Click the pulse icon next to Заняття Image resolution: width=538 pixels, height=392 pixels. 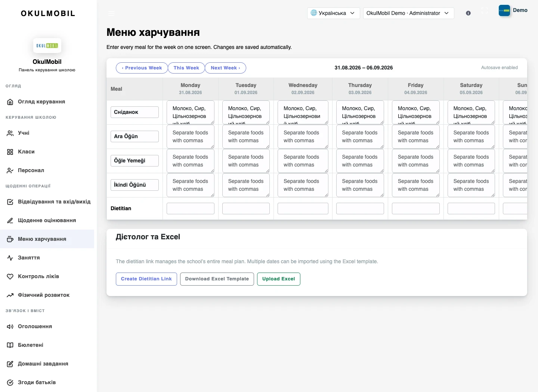(x=10, y=258)
